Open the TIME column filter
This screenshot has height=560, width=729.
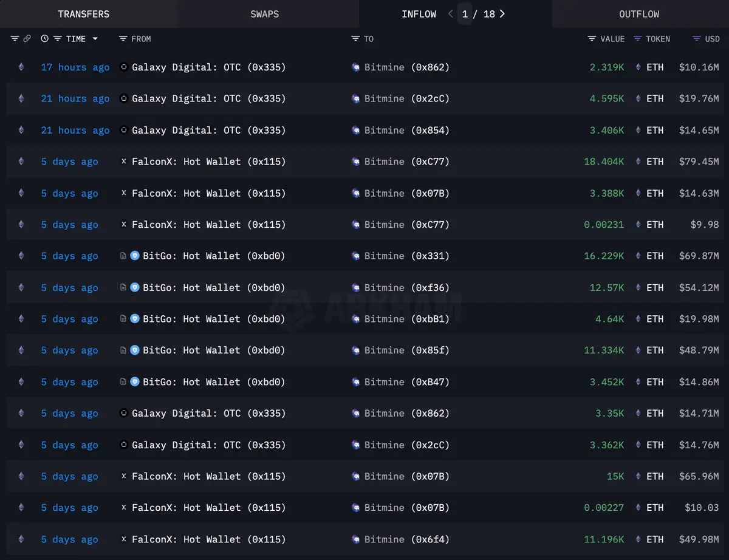pos(58,38)
